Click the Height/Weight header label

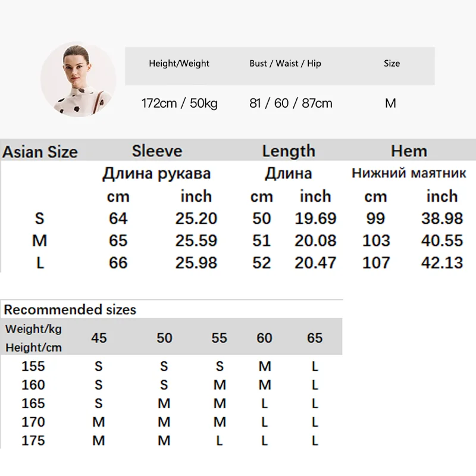coord(179,64)
